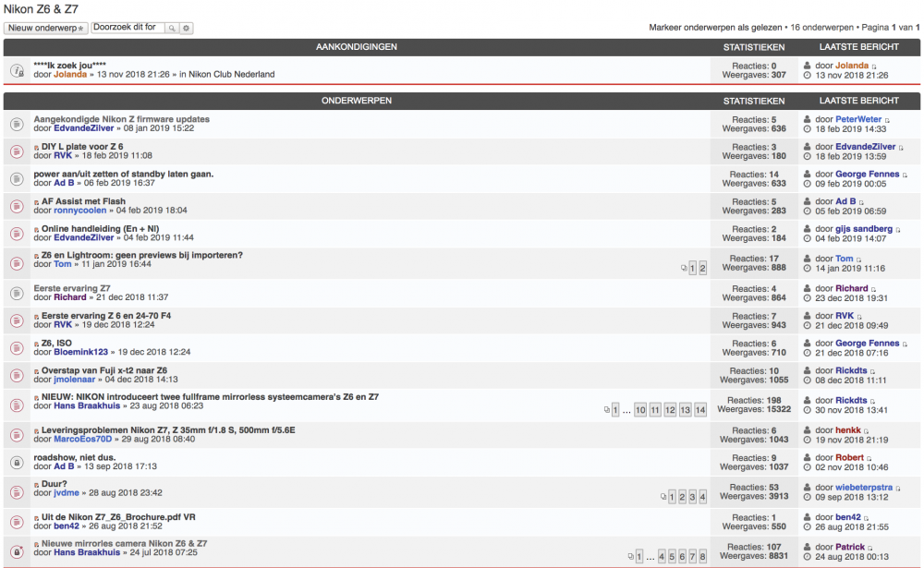View author profile jmolenaar
Viewport: 924px width, 568px height.
(x=74, y=380)
